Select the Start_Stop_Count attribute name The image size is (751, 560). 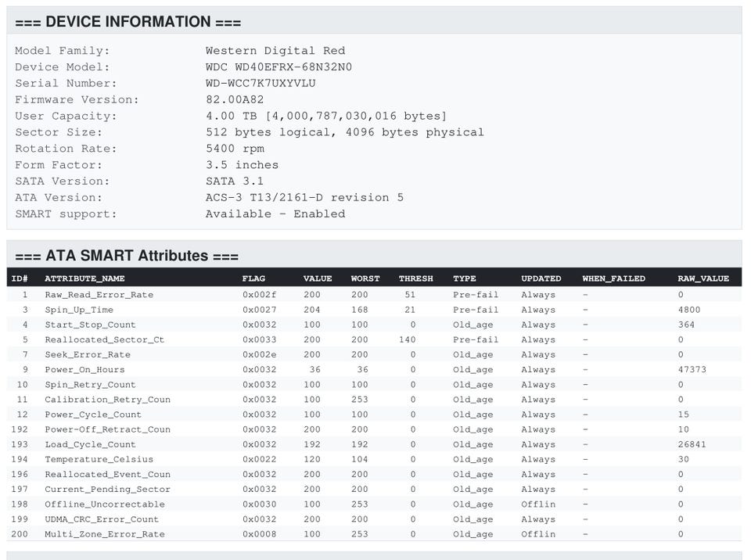click(90, 325)
